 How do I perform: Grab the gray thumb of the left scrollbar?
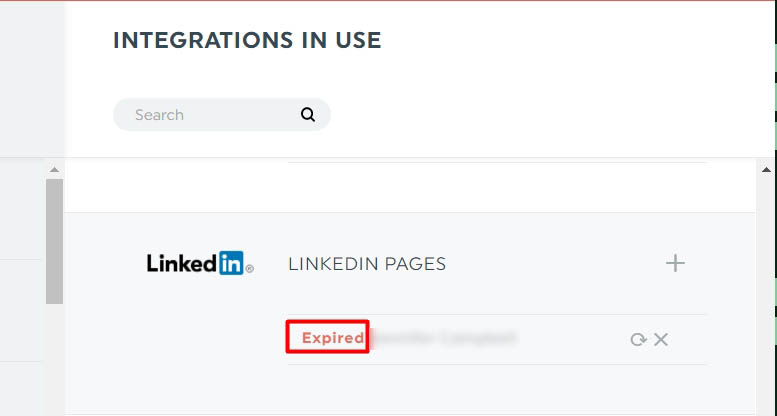tap(55, 241)
